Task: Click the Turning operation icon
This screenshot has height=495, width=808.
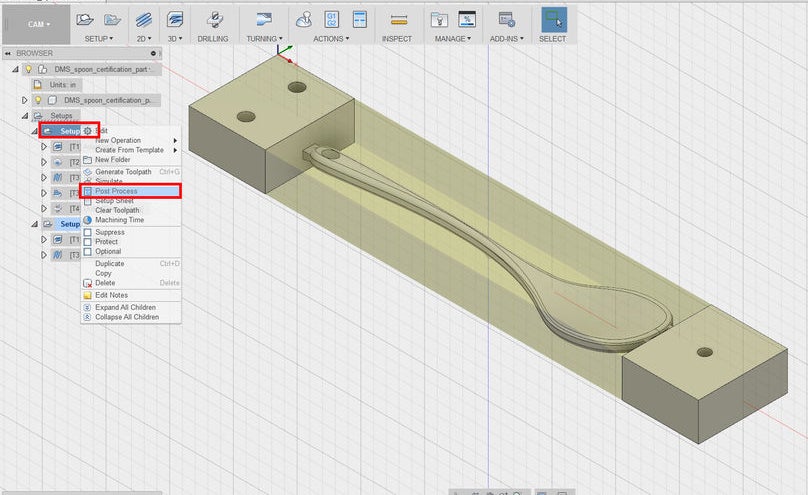Action: pyautogui.click(x=264, y=20)
